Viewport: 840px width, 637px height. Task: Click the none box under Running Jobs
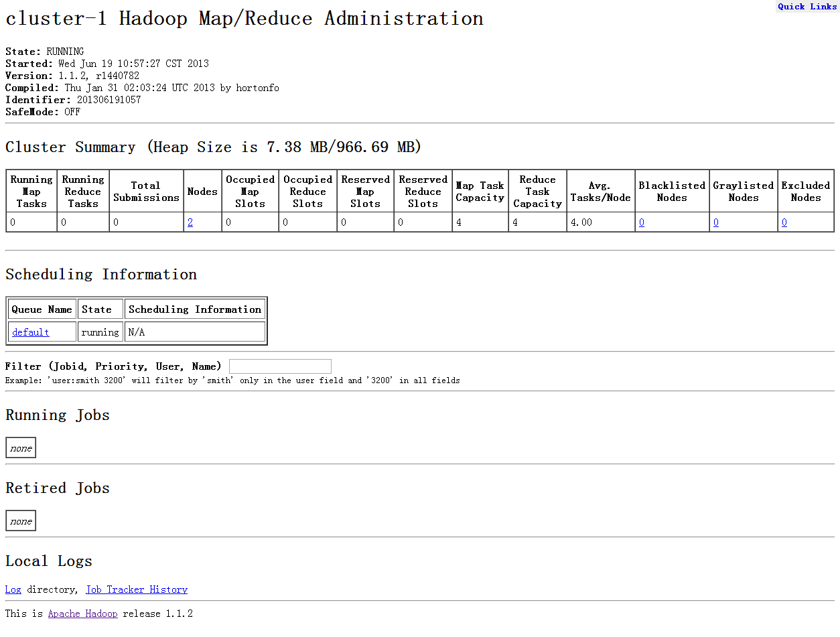pyautogui.click(x=21, y=448)
